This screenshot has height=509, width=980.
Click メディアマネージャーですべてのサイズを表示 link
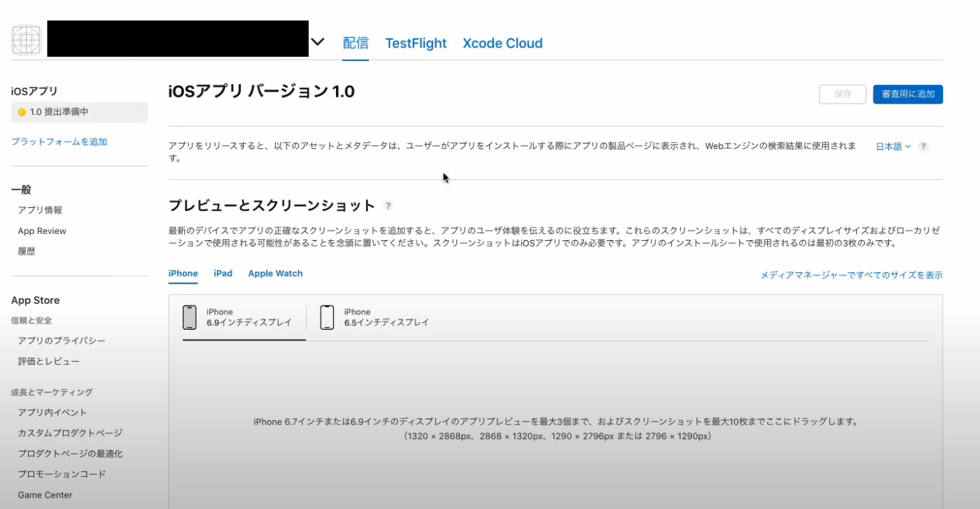coord(851,275)
